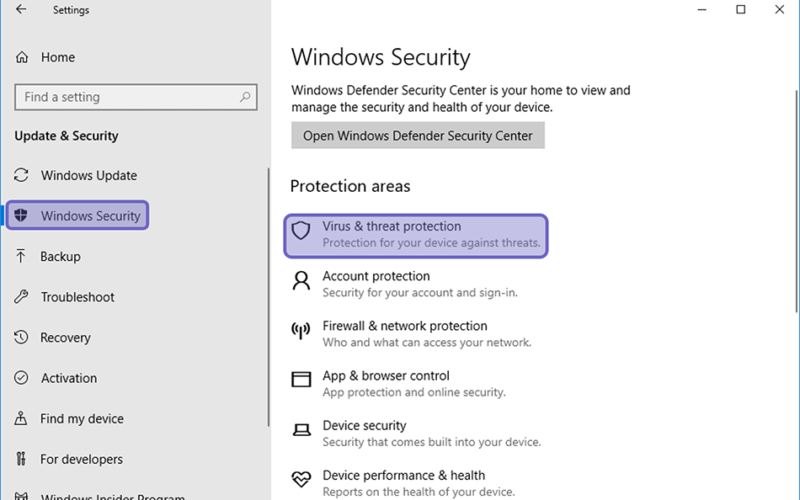Screen dimensions: 800x500
Task: Click the Find my device icon
Action: [x=20, y=418]
